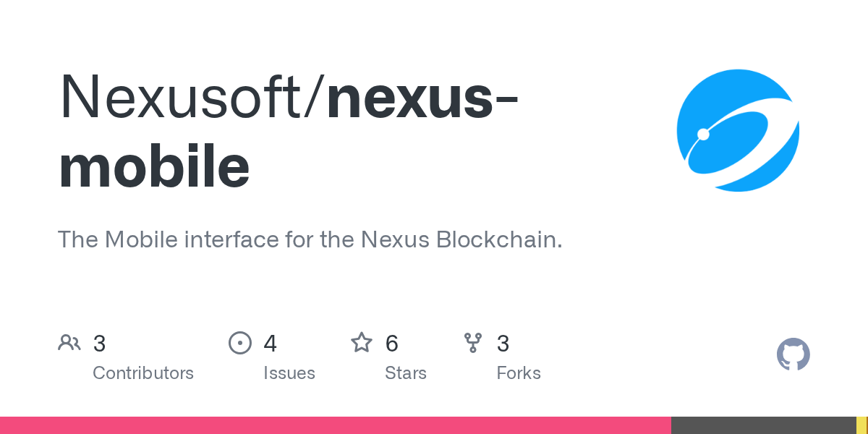
Task: Click the contributors count number 3
Action: tap(99, 344)
